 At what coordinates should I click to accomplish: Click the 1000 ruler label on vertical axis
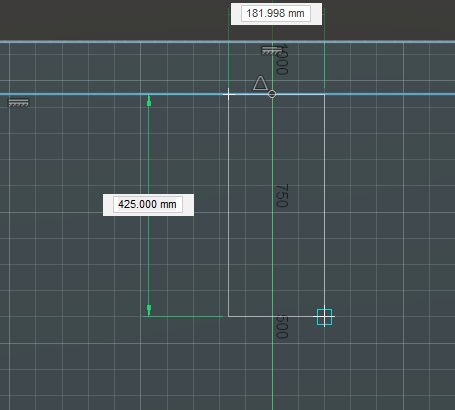282,60
